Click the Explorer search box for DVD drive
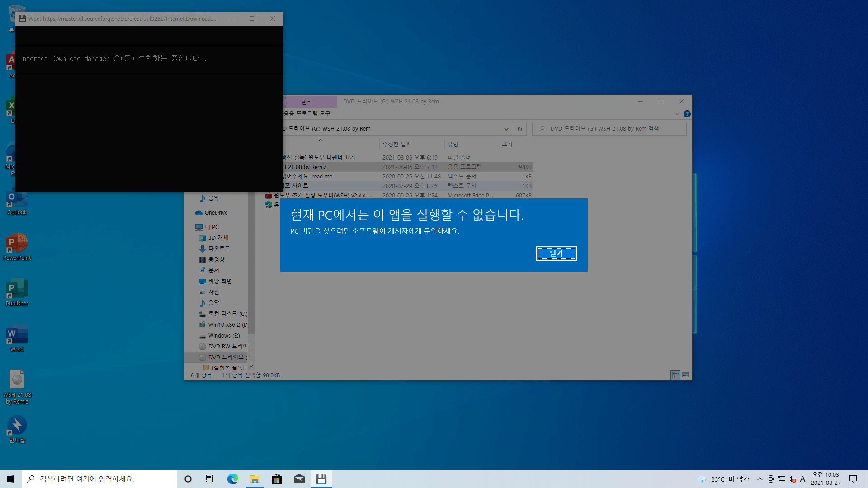Screen dimensions: 868x488 [609, 129]
